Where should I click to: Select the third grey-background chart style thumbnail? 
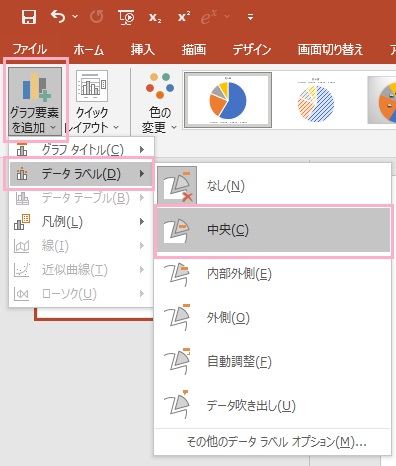pos(382,100)
